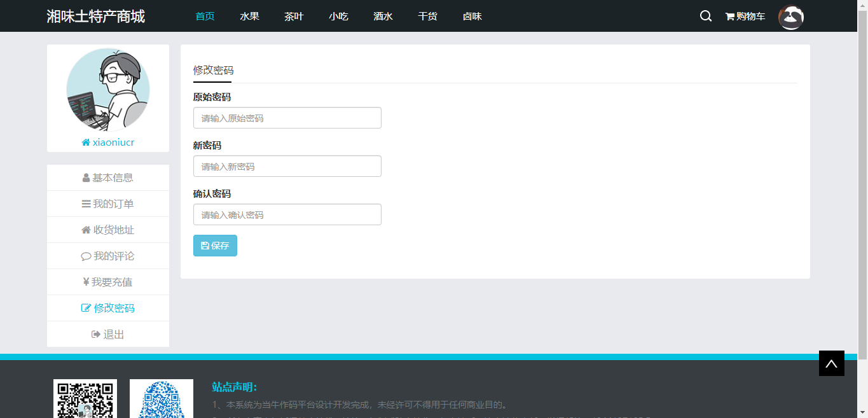The image size is (868, 418).
Task: Click the xiaoniucr username link
Action: pyautogui.click(x=108, y=142)
